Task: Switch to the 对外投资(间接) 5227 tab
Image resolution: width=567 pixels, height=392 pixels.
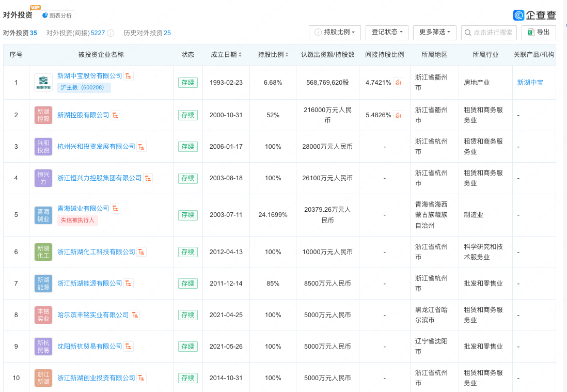Action: [75, 33]
